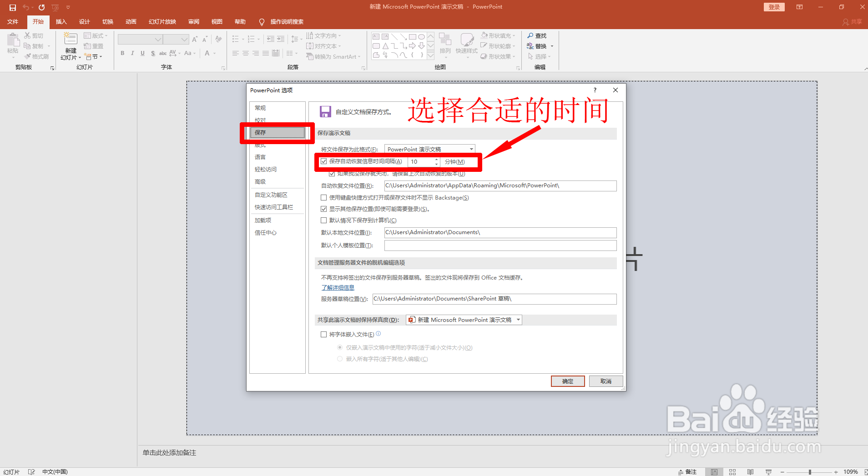Switch to the 插入 Insert ribbon tab

tap(61, 22)
